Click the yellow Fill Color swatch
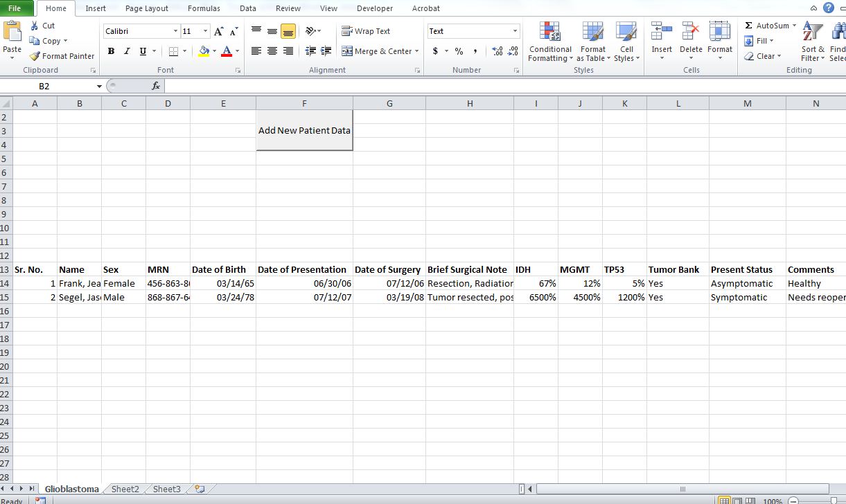The image size is (846, 504). pyautogui.click(x=204, y=51)
